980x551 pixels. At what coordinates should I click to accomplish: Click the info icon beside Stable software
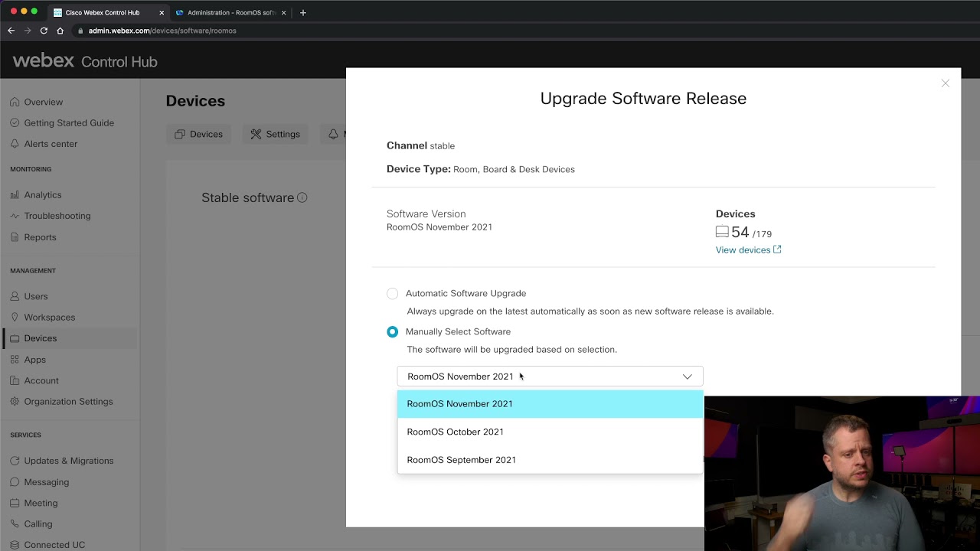tap(302, 197)
